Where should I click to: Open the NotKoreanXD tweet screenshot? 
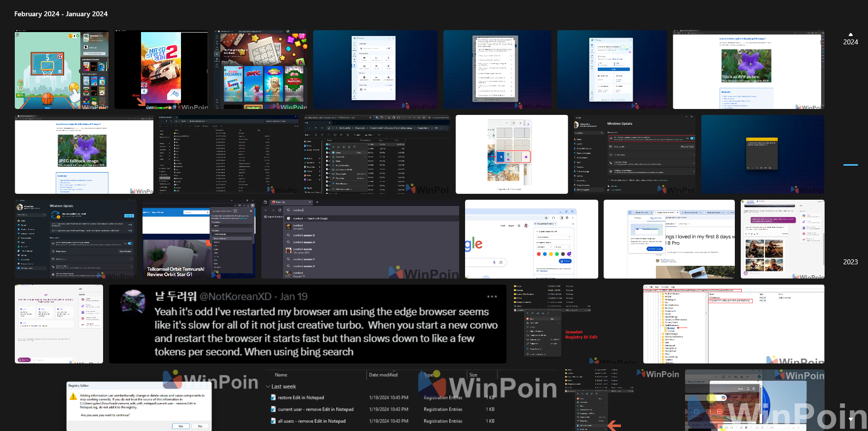pyautogui.click(x=308, y=324)
